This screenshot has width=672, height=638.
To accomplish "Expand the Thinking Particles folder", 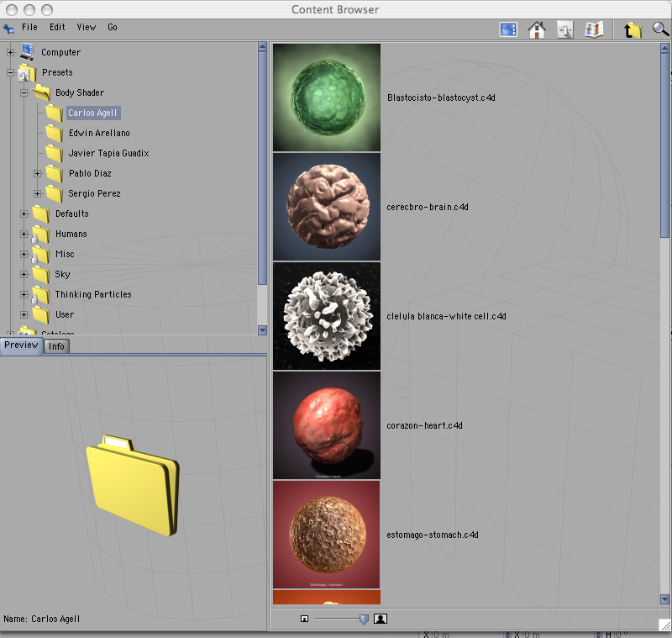I will [x=24, y=294].
